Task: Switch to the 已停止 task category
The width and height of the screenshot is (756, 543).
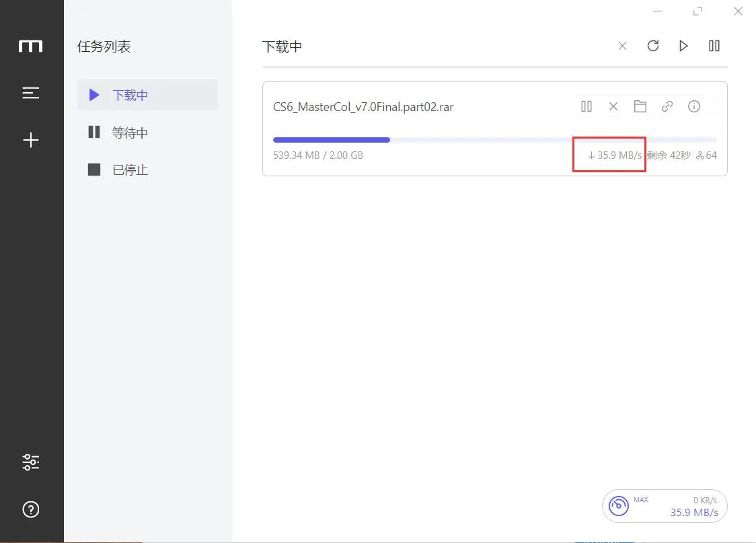Action: tap(148, 170)
